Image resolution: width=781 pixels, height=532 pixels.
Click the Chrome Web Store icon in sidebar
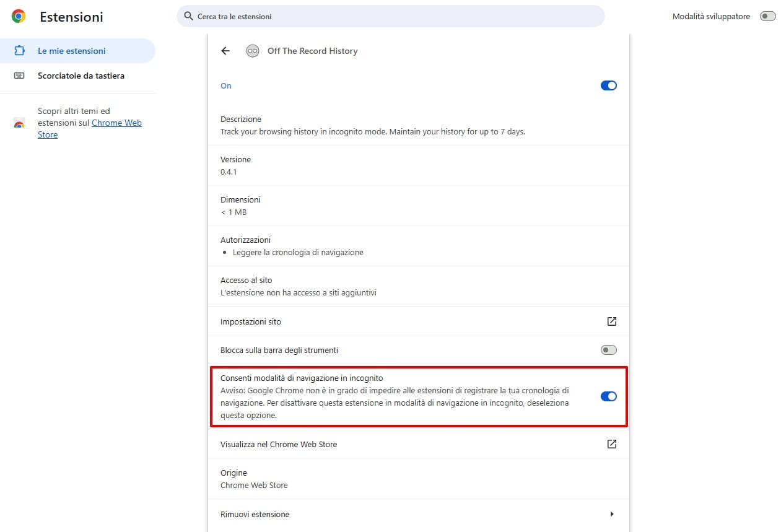(19, 123)
